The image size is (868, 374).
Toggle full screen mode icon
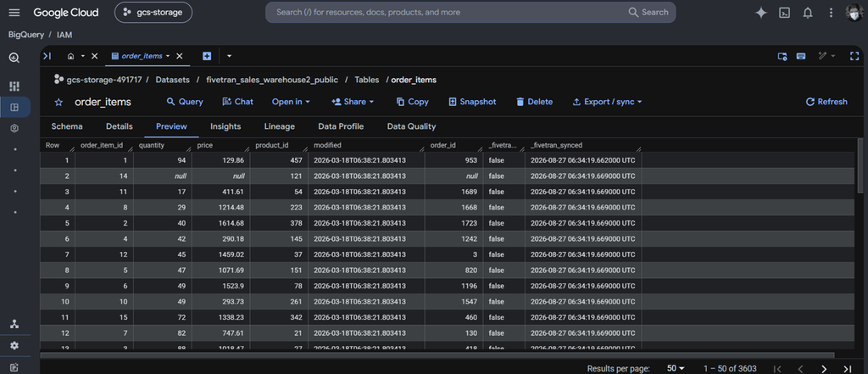[854, 56]
